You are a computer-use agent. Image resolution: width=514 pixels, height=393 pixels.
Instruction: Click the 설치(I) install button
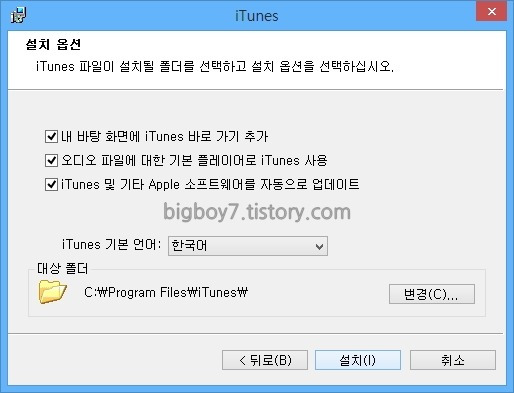[x=358, y=360]
